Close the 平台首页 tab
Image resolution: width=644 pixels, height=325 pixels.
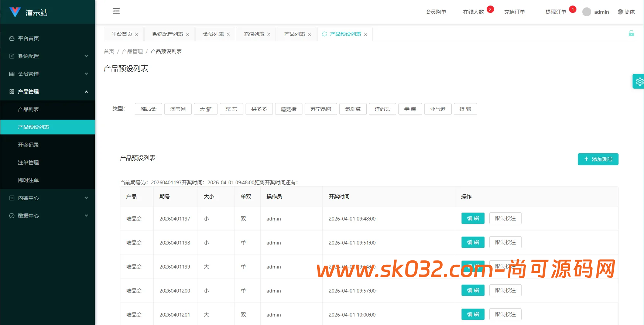click(137, 34)
